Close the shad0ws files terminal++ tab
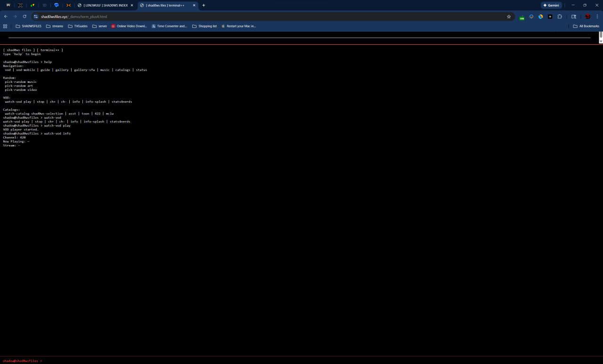603x364 pixels. click(194, 5)
